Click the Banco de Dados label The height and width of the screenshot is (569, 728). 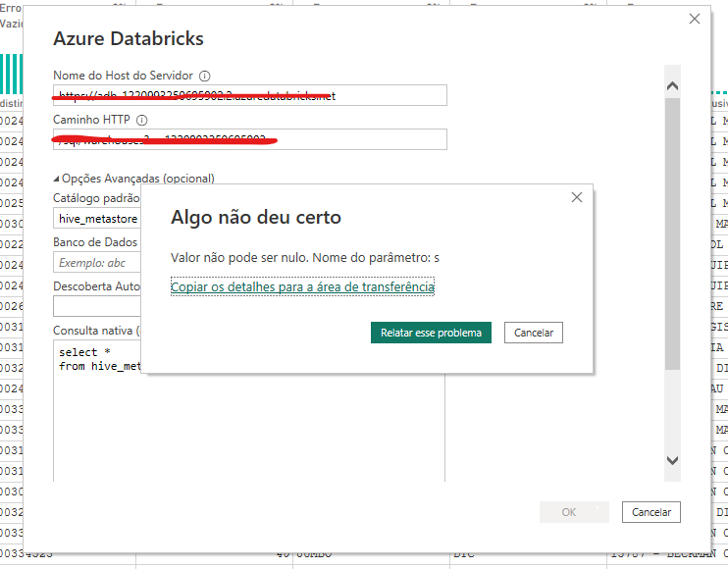[95, 242]
